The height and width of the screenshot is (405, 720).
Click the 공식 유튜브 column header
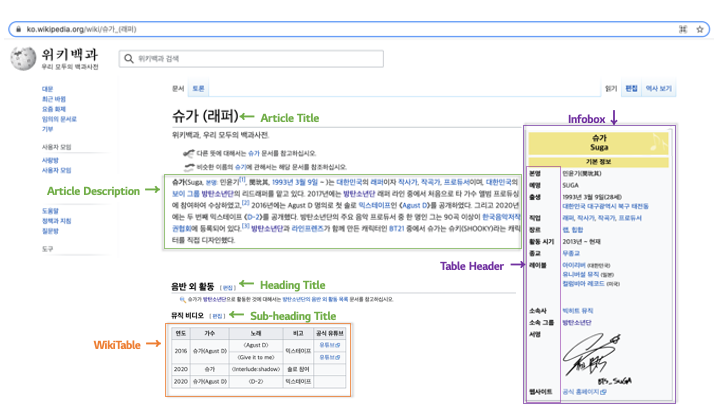pos(330,333)
